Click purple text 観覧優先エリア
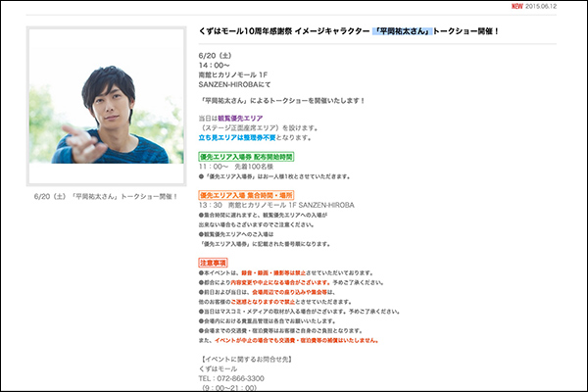The height and width of the screenshot is (392, 588). tap(240, 119)
